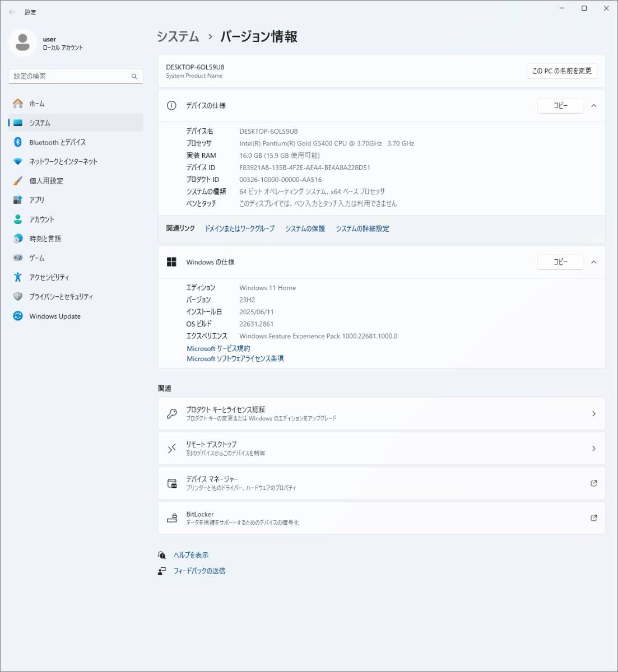Open プライバシーとセキュリティ settings
The image size is (618, 672).
(76, 296)
